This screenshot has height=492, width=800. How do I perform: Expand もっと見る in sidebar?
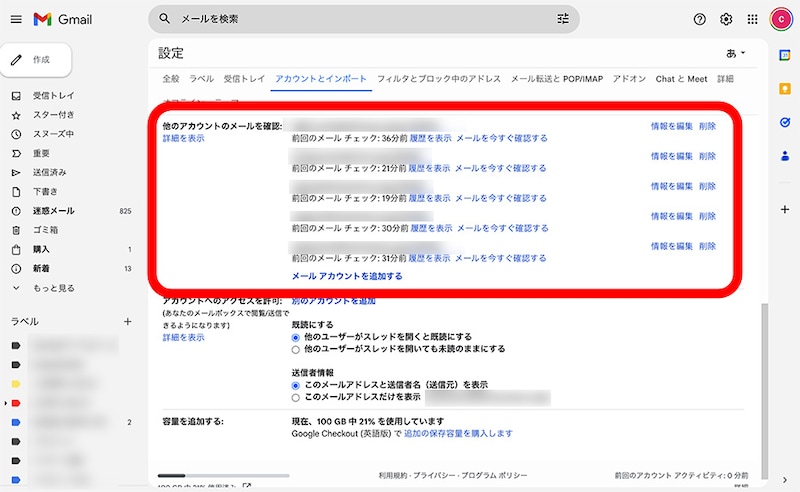[x=54, y=288]
